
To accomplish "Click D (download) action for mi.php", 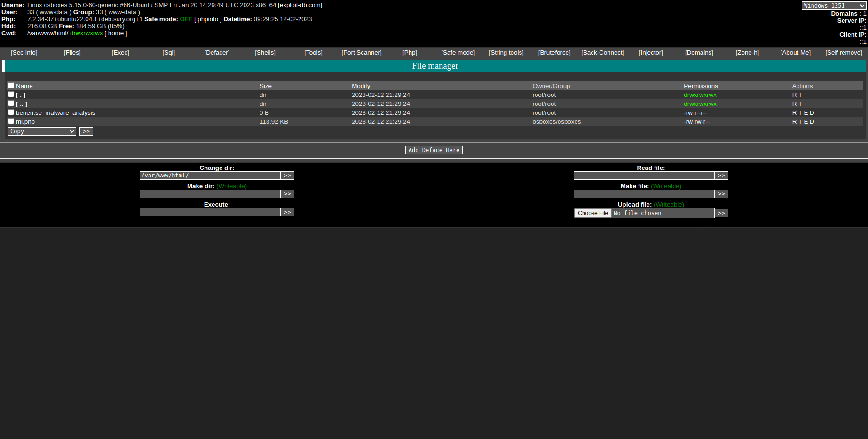I will coord(812,122).
